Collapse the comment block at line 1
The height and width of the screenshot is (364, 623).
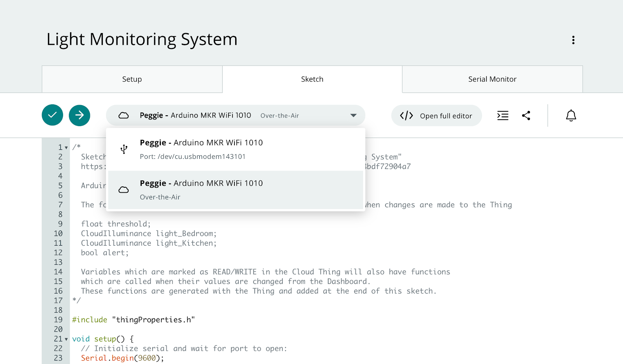(66, 148)
